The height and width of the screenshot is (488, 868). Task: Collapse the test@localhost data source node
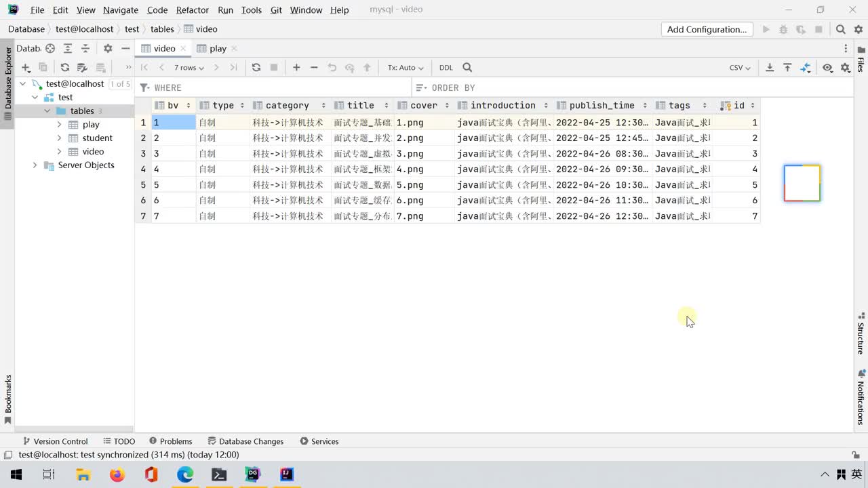(22, 83)
